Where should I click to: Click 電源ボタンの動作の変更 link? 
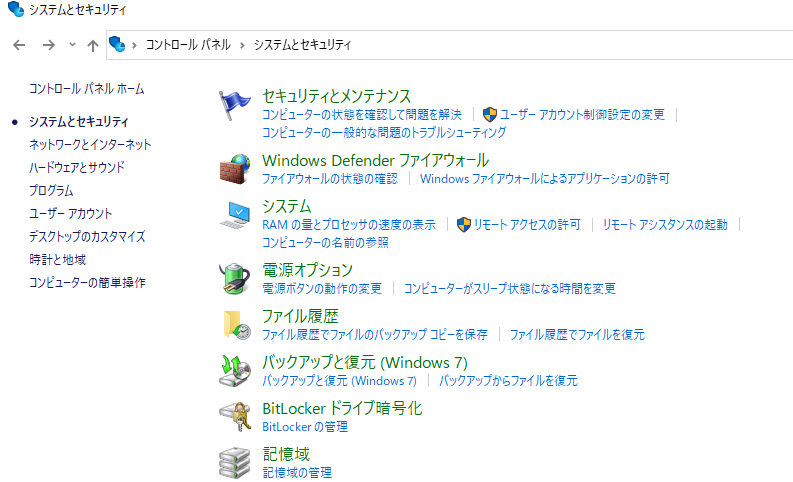(322, 289)
